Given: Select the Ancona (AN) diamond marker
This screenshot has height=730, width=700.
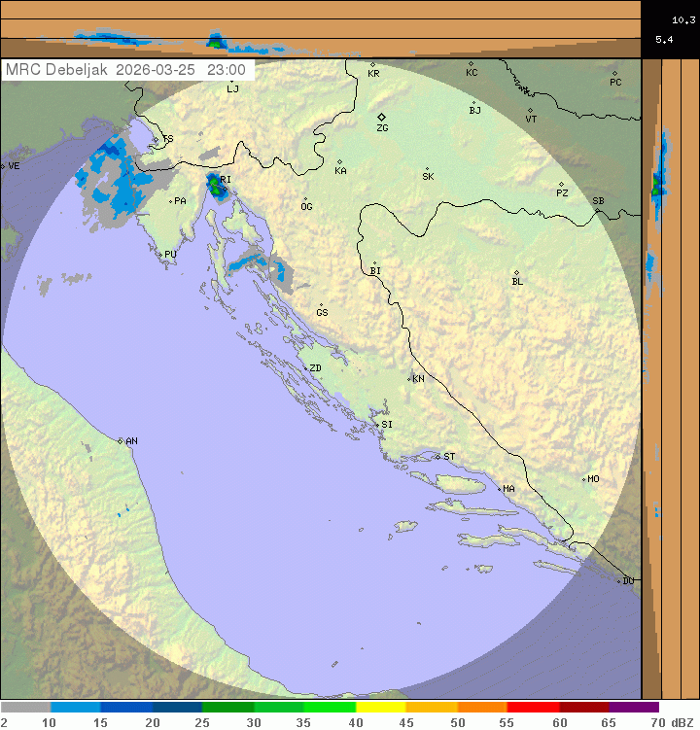Looking at the screenshot, I should coord(121,440).
